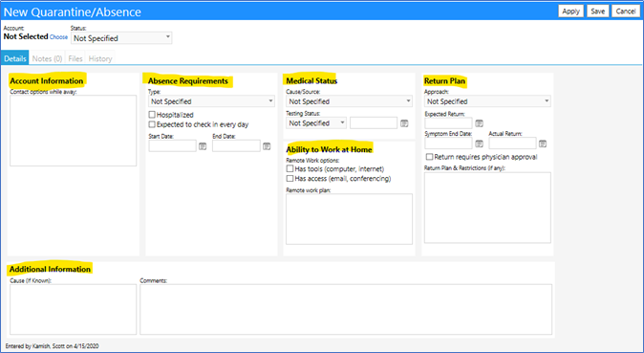644x353 pixels.
Task: Focus the Expected Return date field
Action: (x=448, y=123)
